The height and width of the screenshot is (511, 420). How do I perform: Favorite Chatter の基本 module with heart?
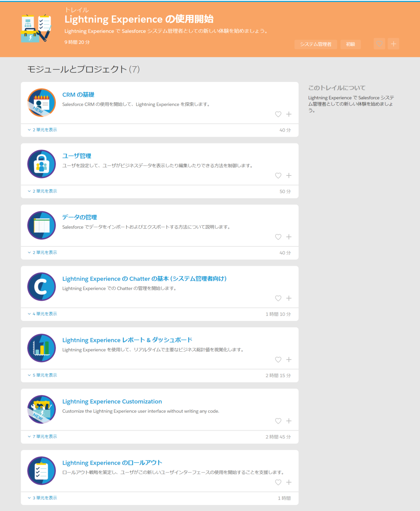(x=278, y=298)
